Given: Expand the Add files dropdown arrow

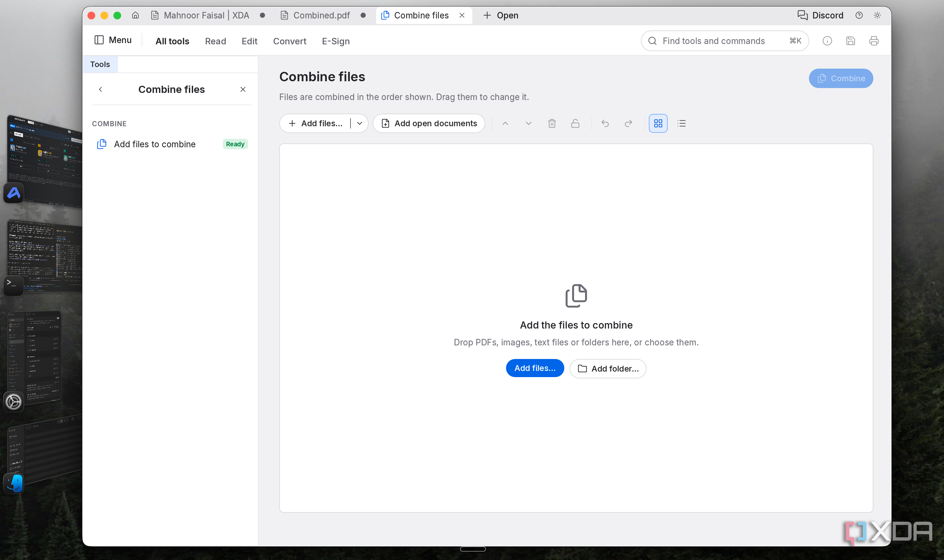Looking at the screenshot, I should [x=360, y=123].
